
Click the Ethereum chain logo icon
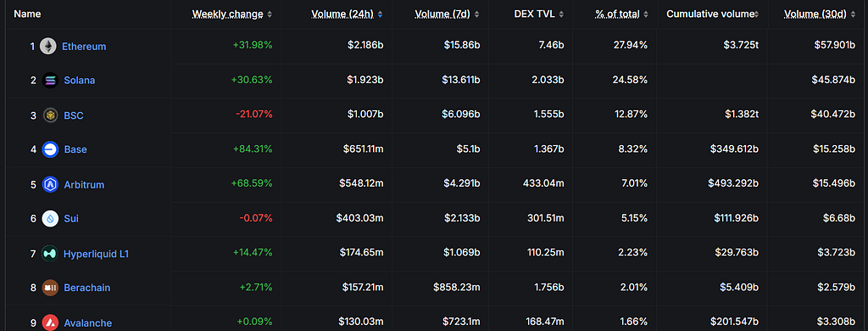click(x=48, y=46)
